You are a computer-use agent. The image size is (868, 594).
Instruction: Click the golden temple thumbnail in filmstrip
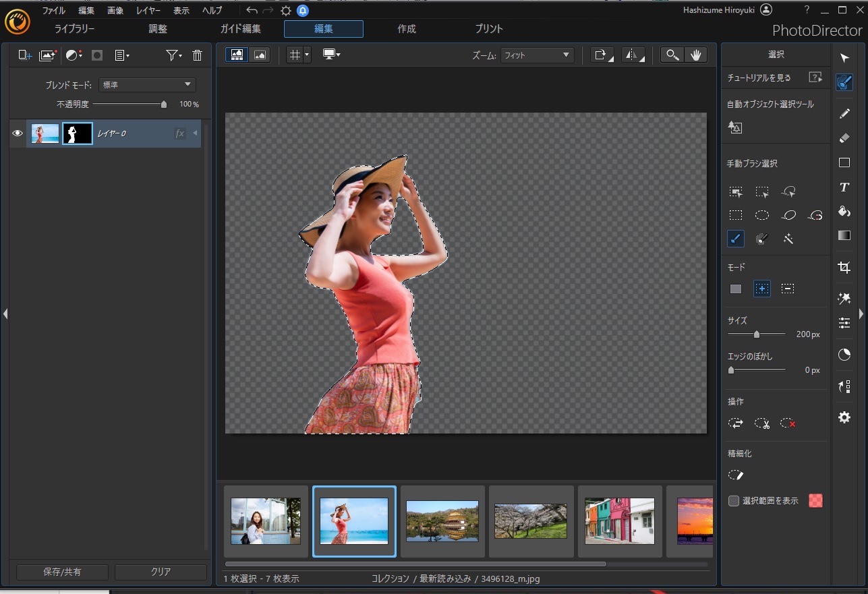(442, 521)
